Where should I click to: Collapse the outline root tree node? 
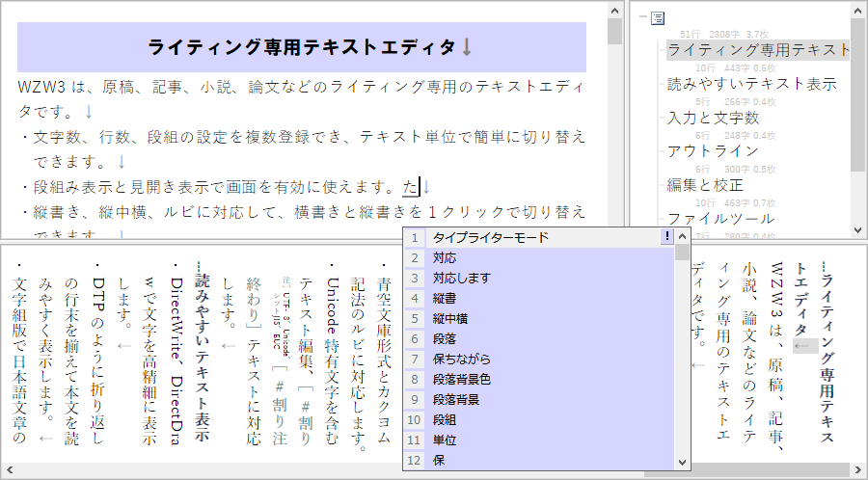pos(642,17)
